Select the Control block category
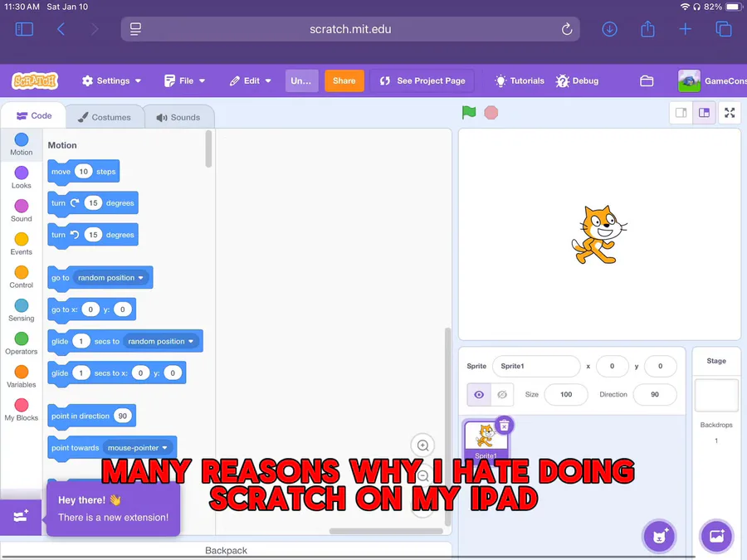 (x=22, y=278)
